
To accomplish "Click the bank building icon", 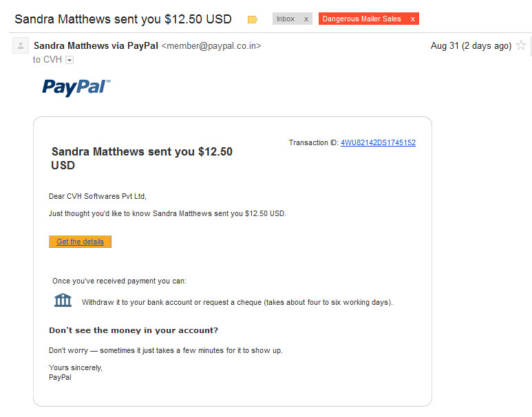I will (x=63, y=300).
